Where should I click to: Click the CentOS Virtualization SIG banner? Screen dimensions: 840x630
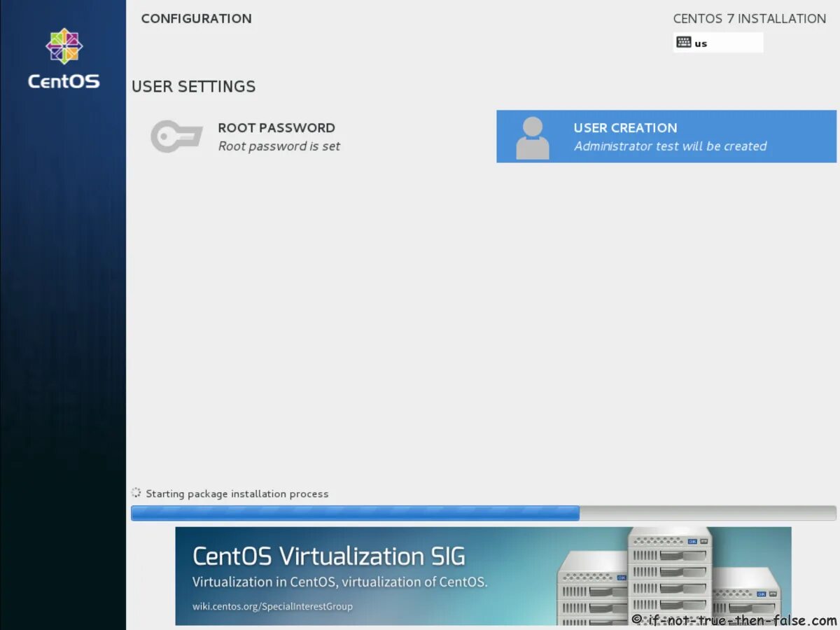[x=483, y=576]
